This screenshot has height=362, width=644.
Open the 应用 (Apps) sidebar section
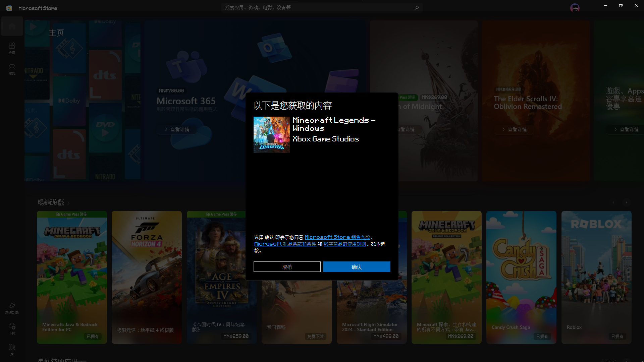[x=12, y=48]
